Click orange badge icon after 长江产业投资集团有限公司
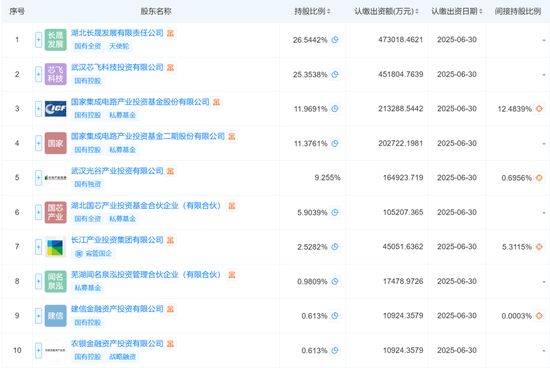The height and width of the screenshot is (368, 550). pos(170,240)
